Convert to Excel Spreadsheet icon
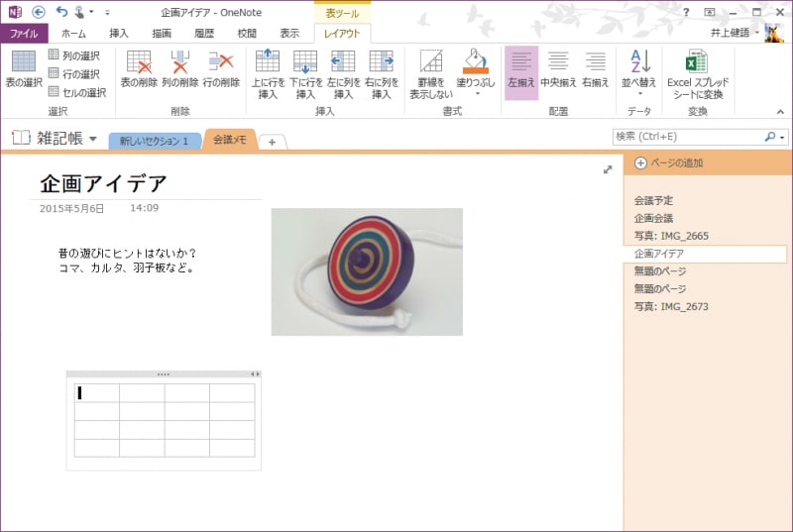This screenshot has width=793, height=532. click(x=697, y=61)
